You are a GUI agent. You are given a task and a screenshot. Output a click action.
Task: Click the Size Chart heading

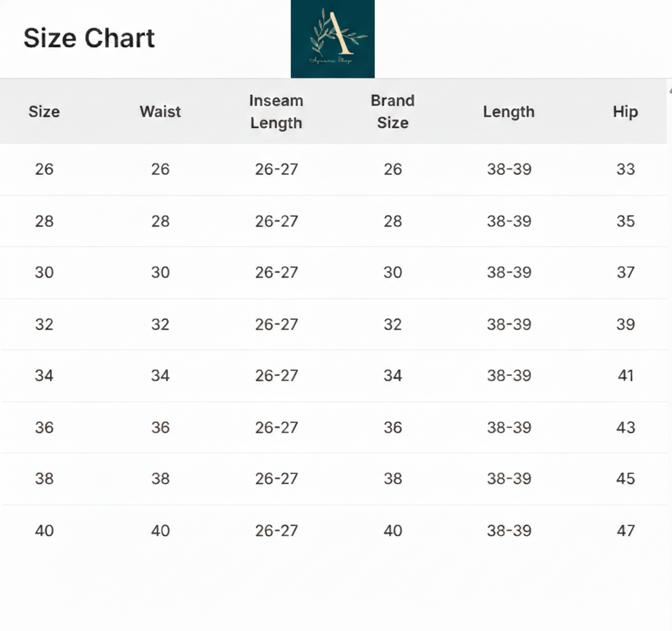89,38
